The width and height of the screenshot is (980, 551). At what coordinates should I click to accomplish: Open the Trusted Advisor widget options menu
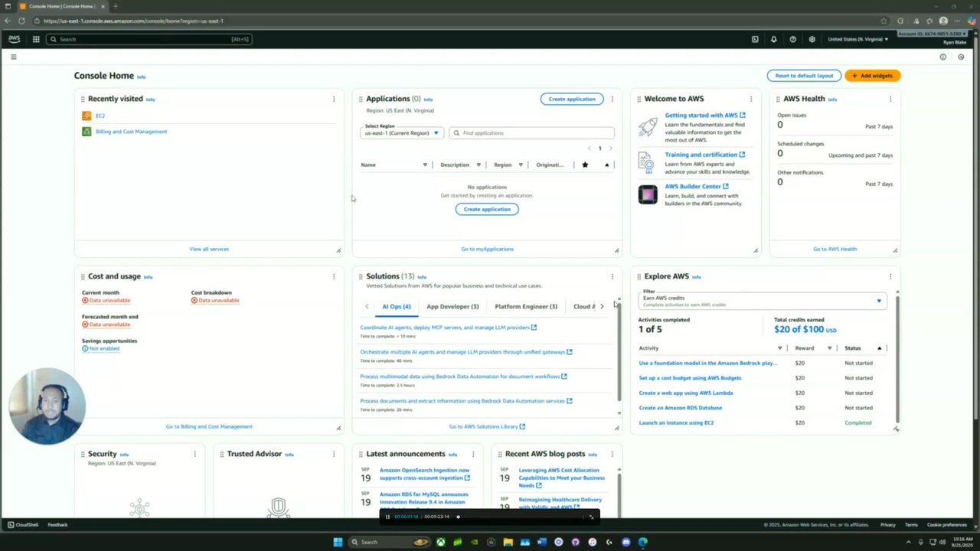click(x=334, y=454)
